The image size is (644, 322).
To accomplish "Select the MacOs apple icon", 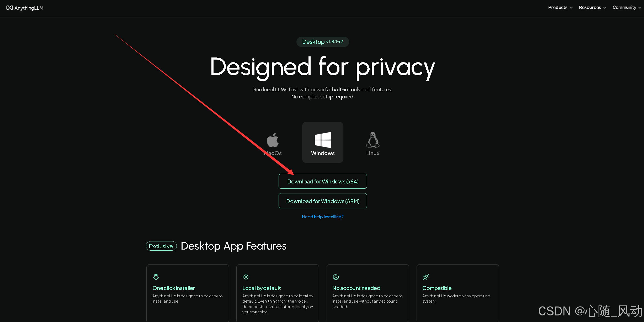I will coord(273,140).
